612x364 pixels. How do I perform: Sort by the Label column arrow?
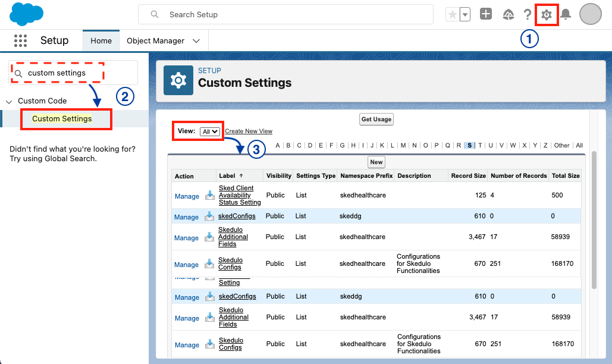[x=241, y=175]
